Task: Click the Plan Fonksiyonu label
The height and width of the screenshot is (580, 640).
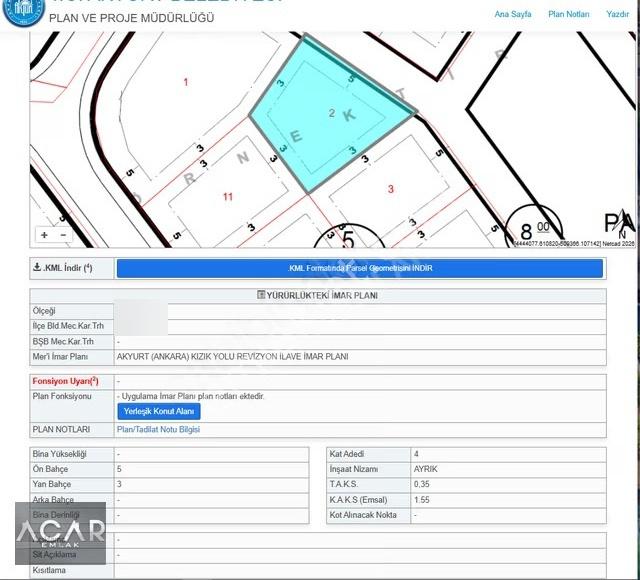Action: [x=62, y=396]
